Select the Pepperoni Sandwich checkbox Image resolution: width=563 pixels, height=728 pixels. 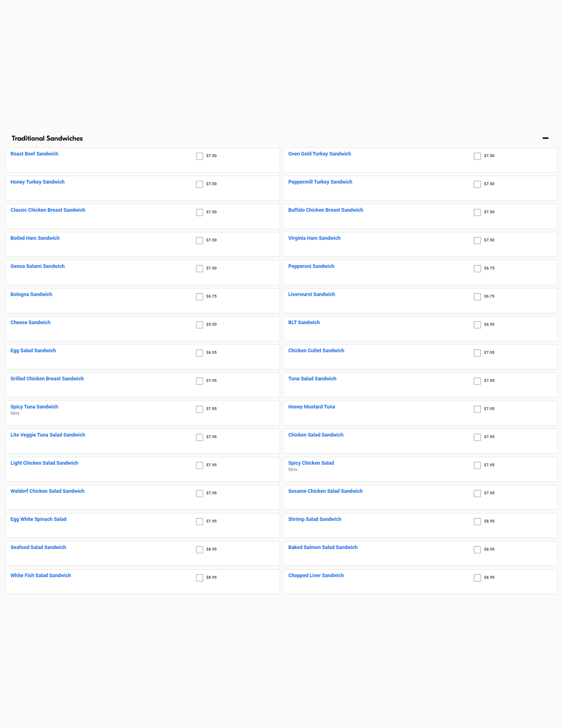click(477, 269)
